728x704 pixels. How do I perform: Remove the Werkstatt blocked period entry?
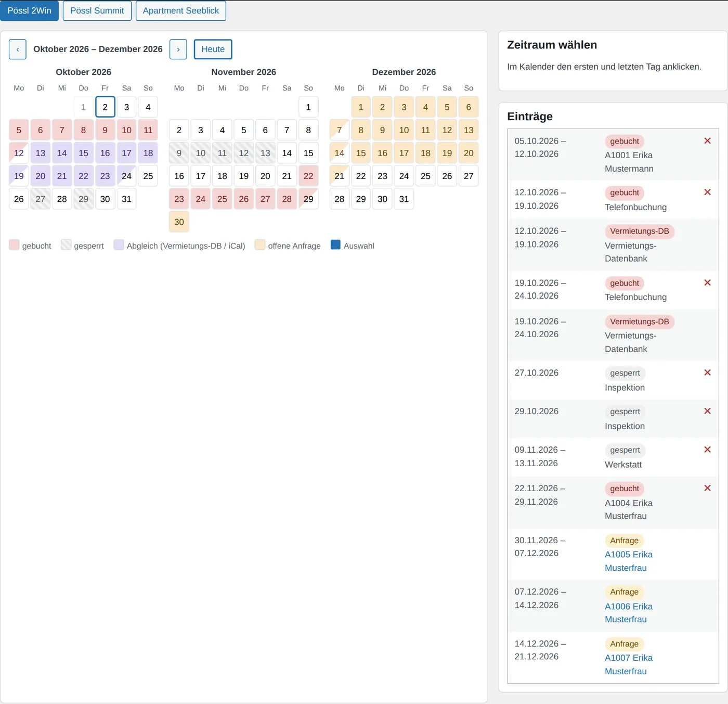tap(707, 450)
